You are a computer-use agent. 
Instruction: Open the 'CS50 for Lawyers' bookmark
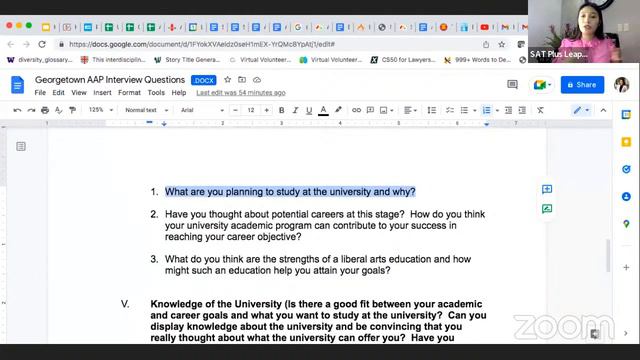tap(403, 60)
